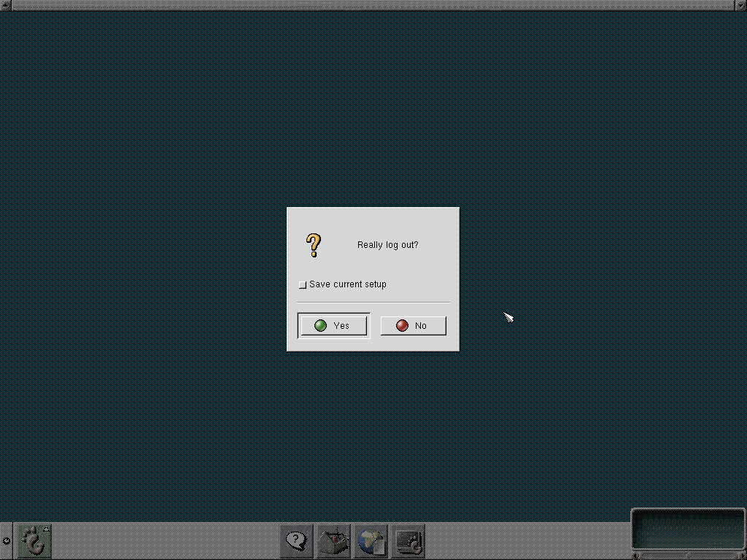The image size is (747, 560).
Task: Click the empty dark desktop background
Action: click(146, 219)
